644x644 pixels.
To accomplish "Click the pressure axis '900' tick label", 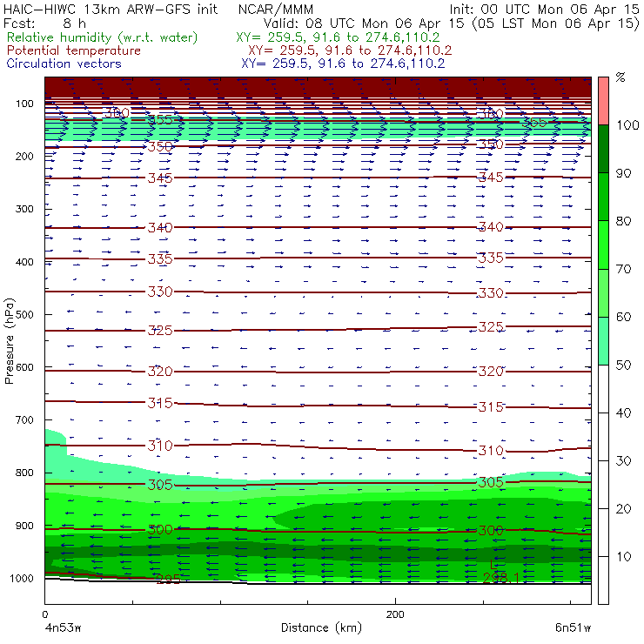I will 24,526.
